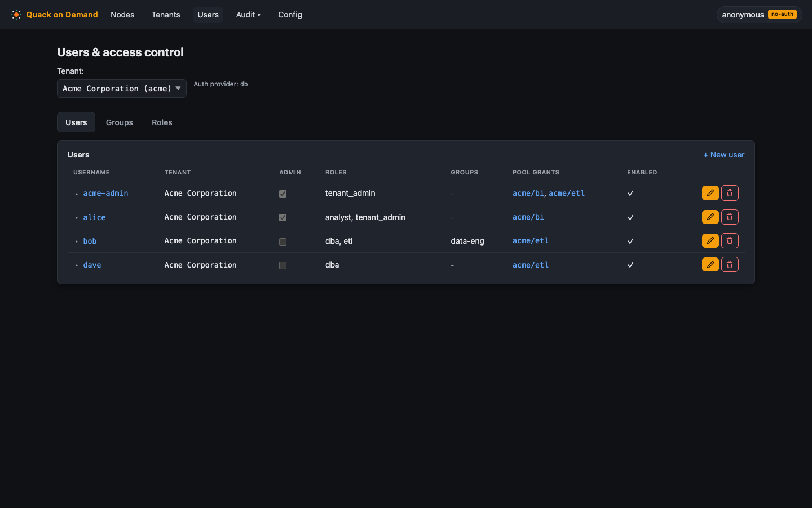Click the 'Auth provider: db' label

pos(220,84)
